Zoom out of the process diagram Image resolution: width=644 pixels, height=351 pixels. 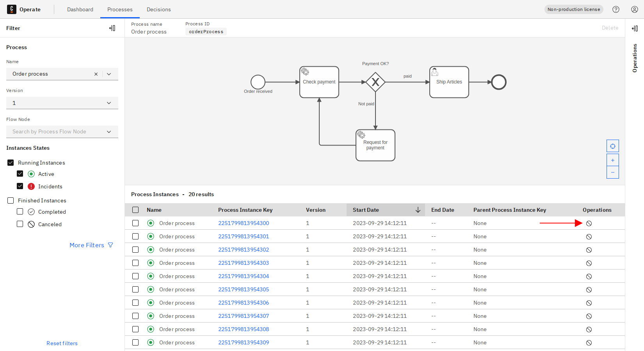coord(612,172)
